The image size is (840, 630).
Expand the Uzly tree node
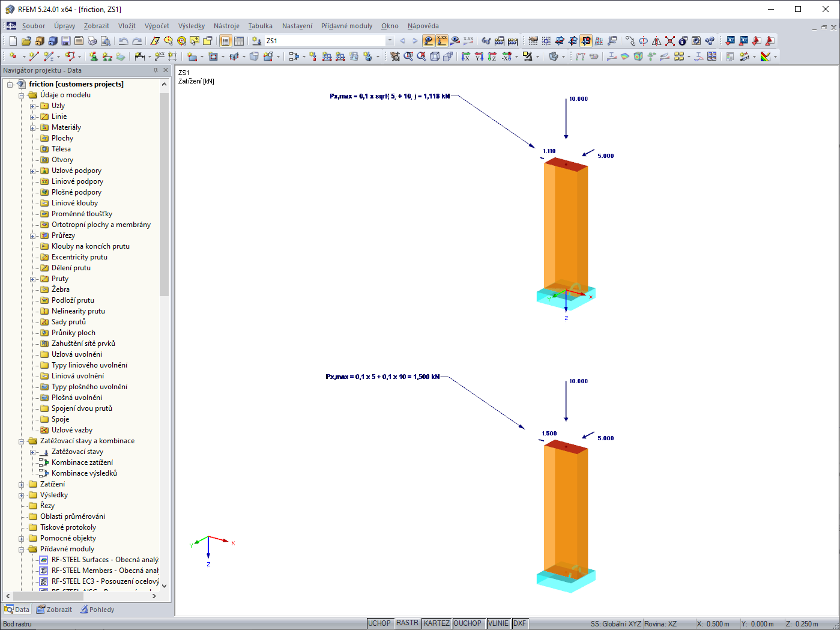click(x=33, y=106)
